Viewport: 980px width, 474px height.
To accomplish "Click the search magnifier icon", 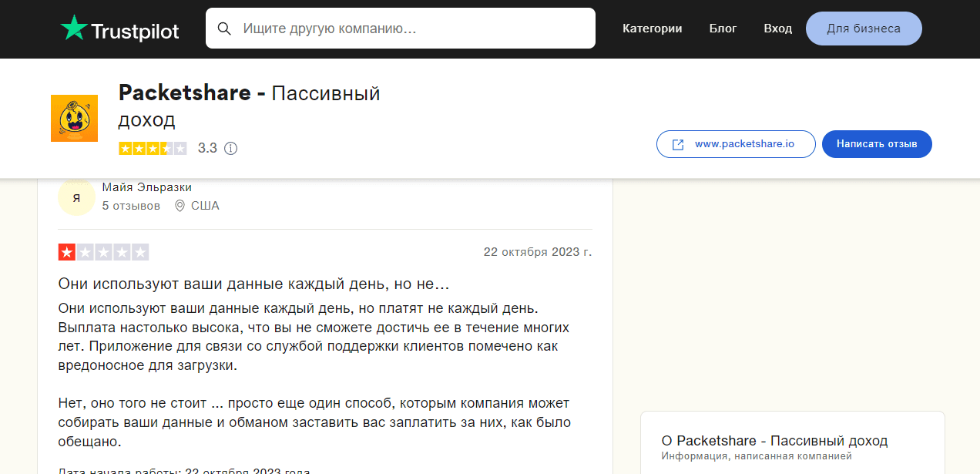I will [x=224, y=29].
